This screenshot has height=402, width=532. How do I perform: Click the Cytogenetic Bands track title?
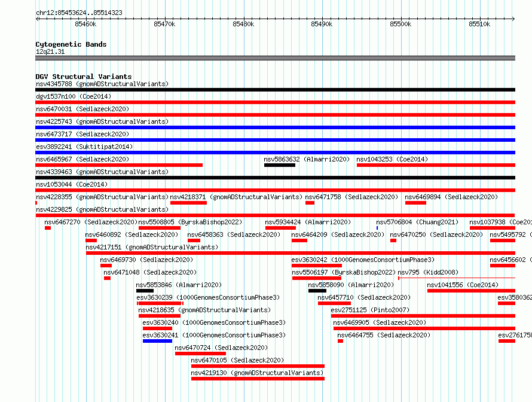pyautogui.click(x=71, y=44)
